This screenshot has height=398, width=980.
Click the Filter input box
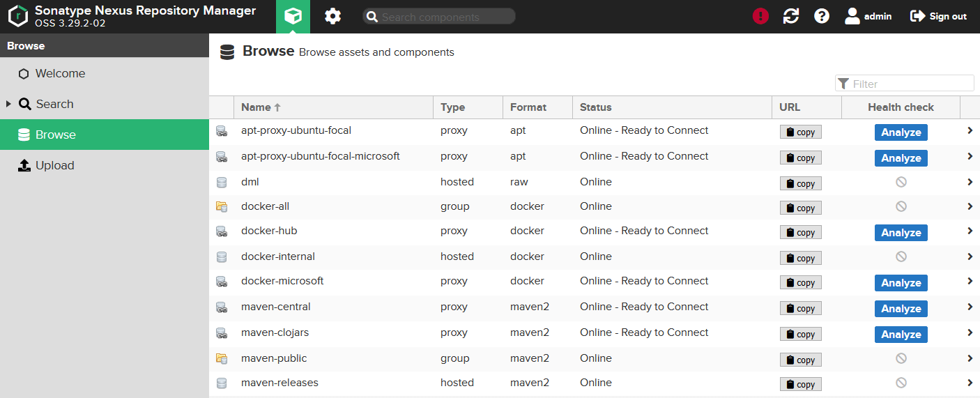click(905, 84)
